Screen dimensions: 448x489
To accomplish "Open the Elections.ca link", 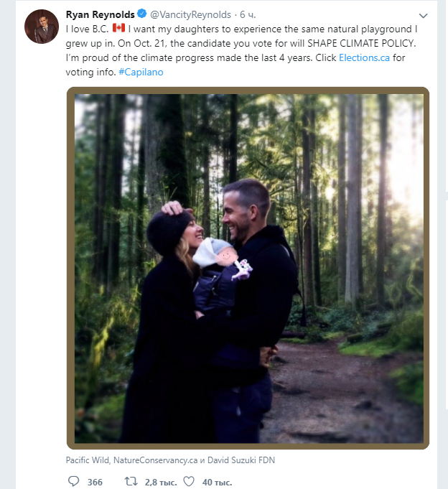I will pos(364,57).
